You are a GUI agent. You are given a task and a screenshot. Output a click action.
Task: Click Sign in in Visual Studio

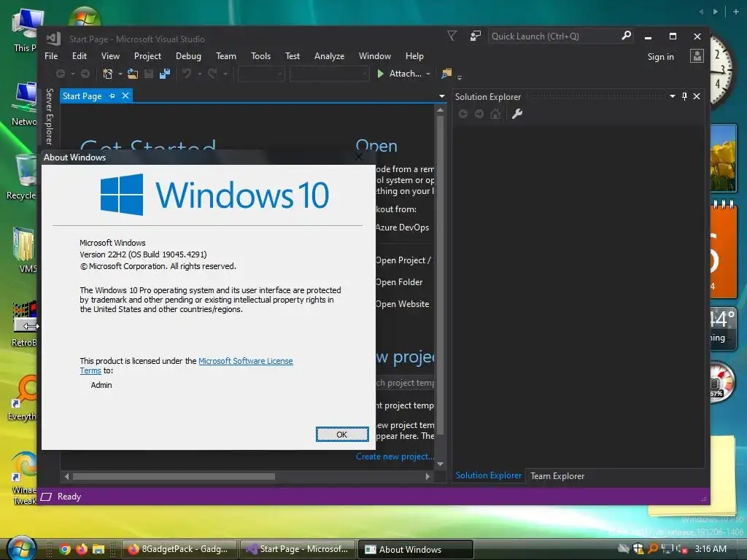tap(660, 57)
